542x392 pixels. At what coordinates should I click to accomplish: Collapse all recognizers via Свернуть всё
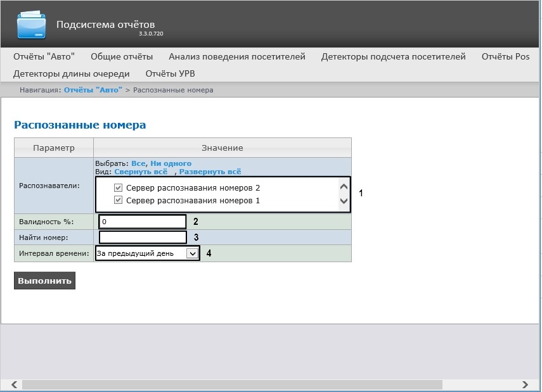pos(141,172)
